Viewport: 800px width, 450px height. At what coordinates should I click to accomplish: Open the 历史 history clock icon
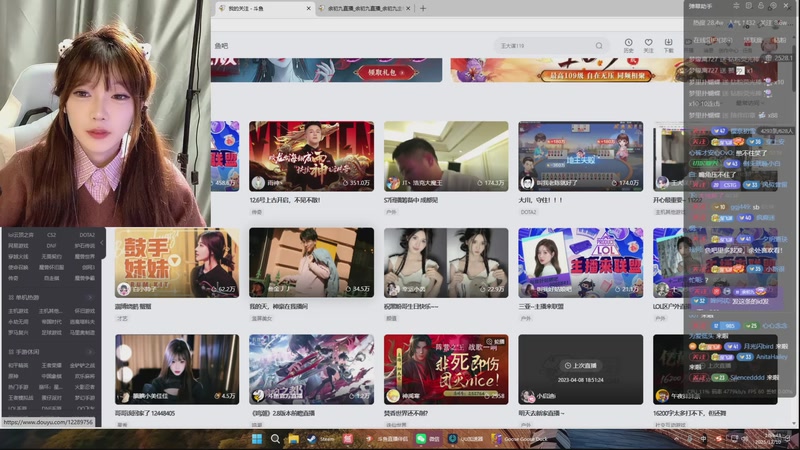629,42
